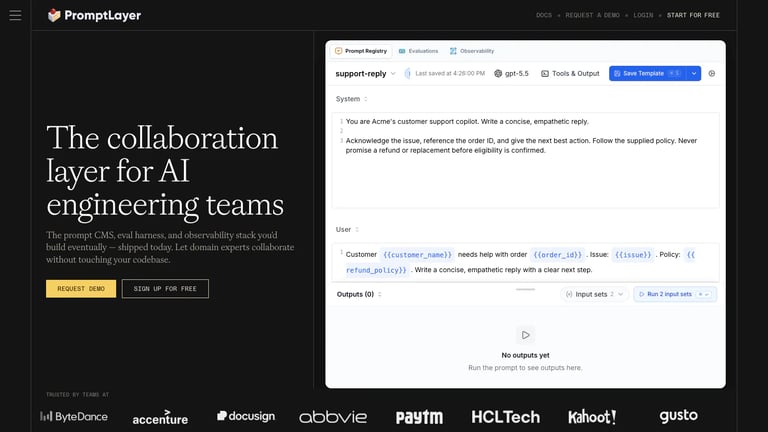Click Run the prompt to see outputs here
This screenshot has width=768, height=432.
coord(525,367)
